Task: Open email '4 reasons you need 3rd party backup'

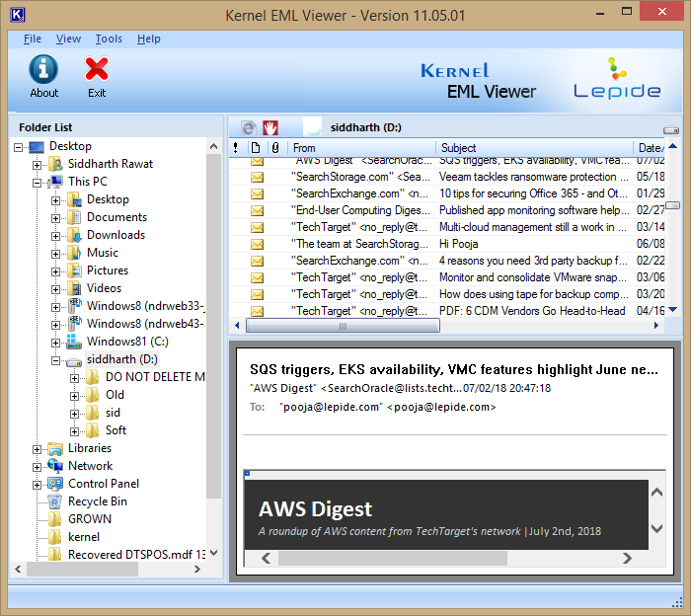Action: [x=447, y=261]
